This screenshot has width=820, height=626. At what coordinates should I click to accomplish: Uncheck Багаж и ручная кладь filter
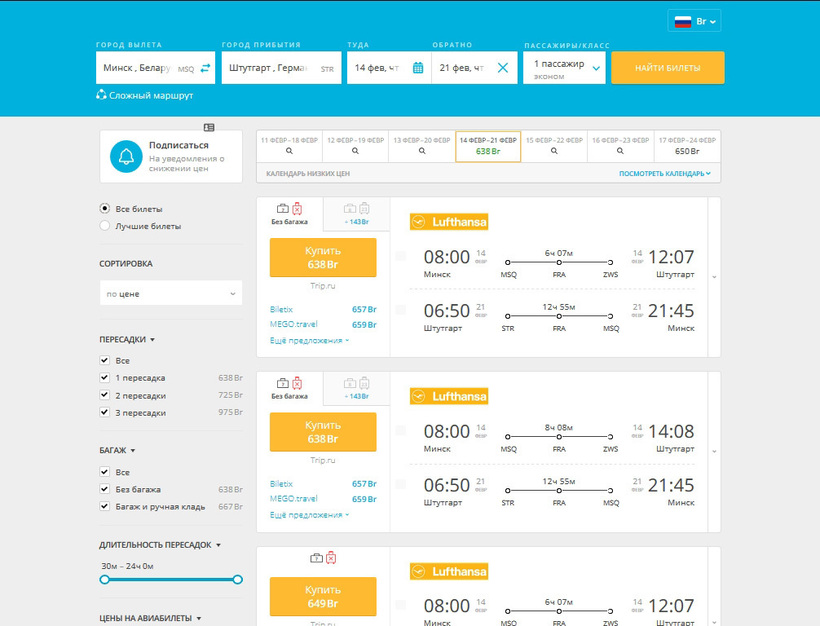click(105, 506)
